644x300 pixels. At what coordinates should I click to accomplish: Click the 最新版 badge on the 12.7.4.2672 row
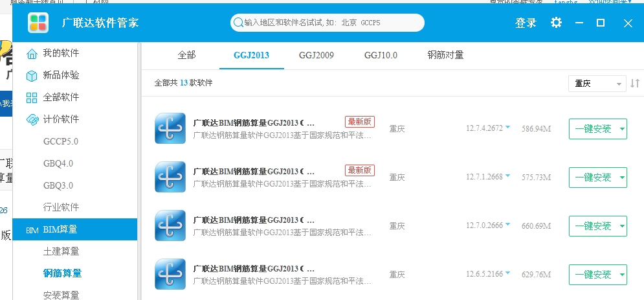360,122
